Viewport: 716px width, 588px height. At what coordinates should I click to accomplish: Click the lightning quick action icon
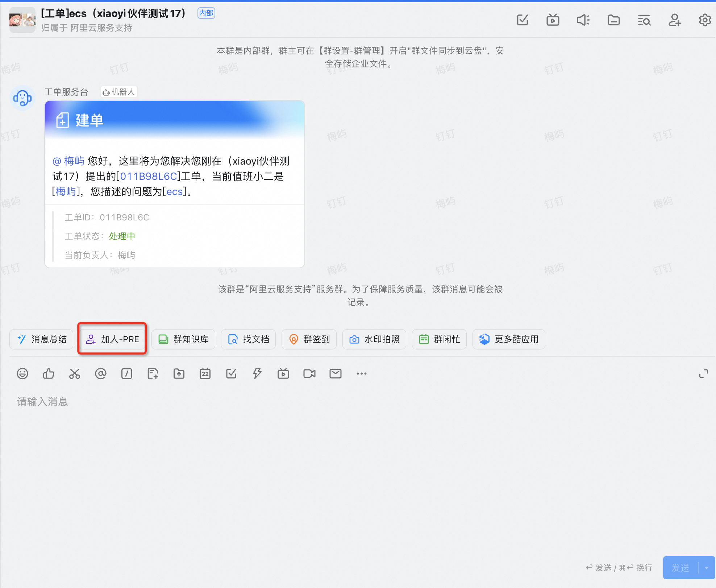(257, 373)
